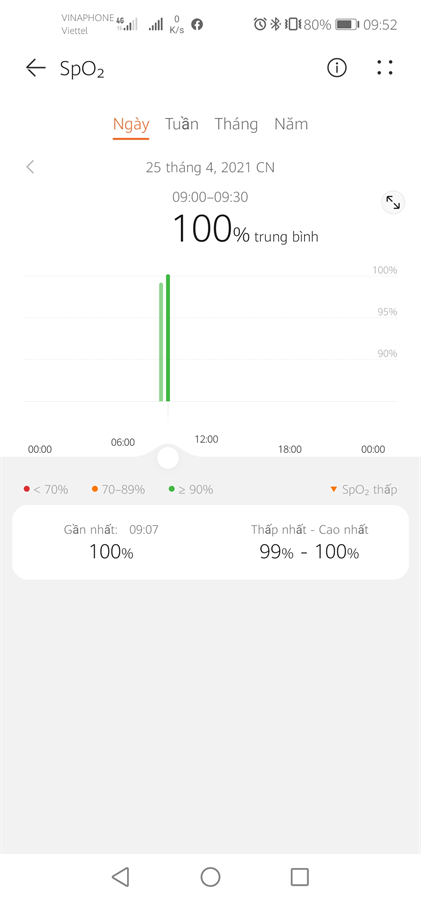This screenshot has width=421, height=900.
Task: Tap the Android back navigation triangle
Action: click(x=119, y=876)
